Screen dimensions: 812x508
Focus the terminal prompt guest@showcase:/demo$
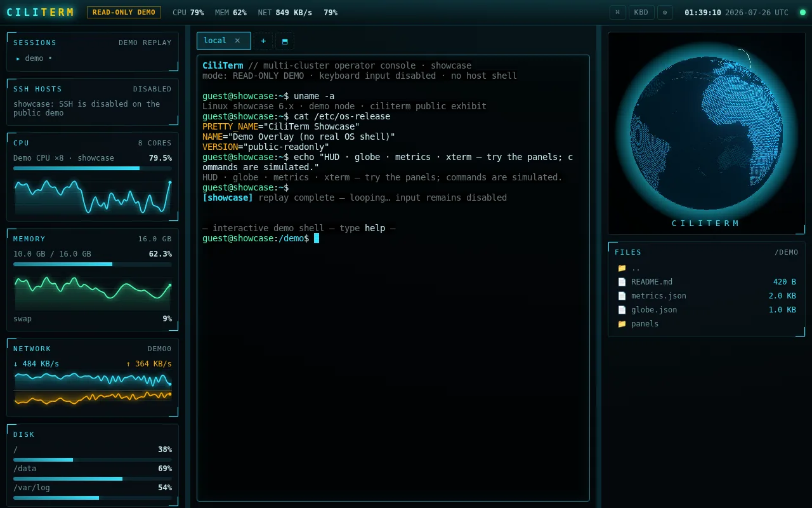[x=256, y=238]
